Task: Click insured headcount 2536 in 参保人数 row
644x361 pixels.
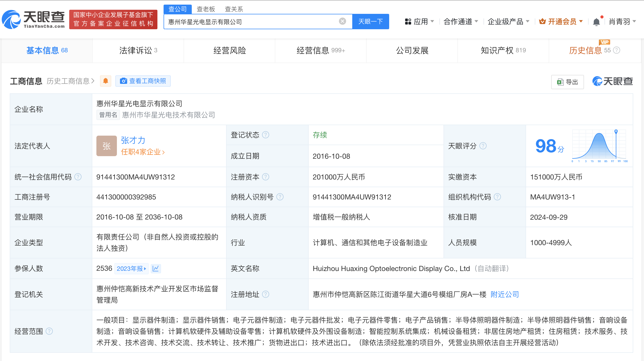Action: point(104,268)
